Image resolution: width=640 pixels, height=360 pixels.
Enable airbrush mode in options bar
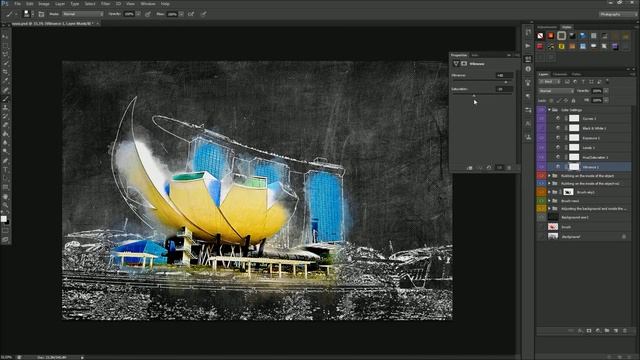(x=191, y=14)
